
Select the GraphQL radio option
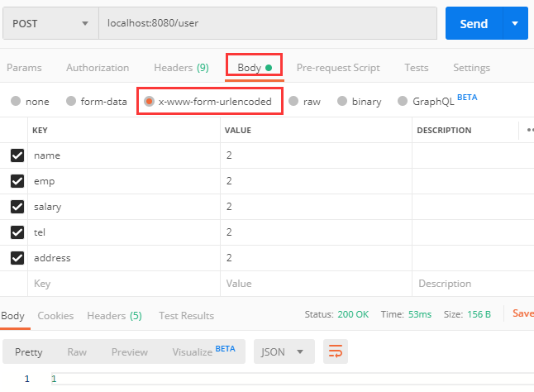[403, 101]
